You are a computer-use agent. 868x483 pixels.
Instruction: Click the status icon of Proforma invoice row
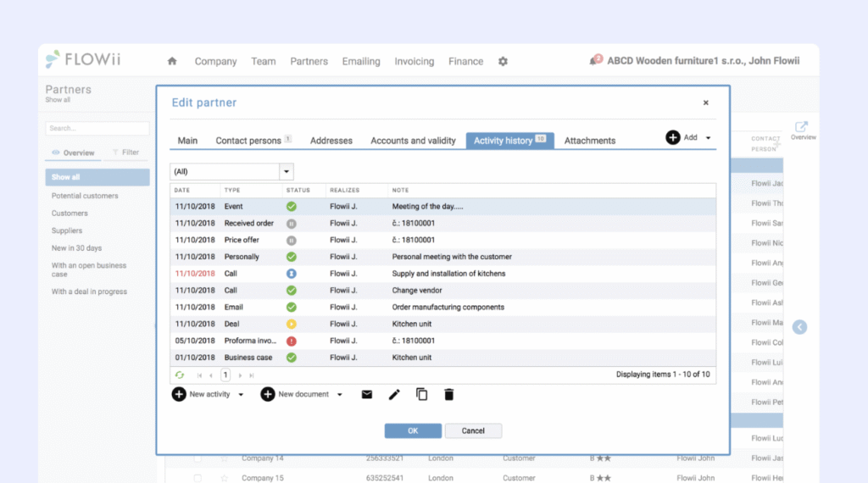click(x=291, y=341)
